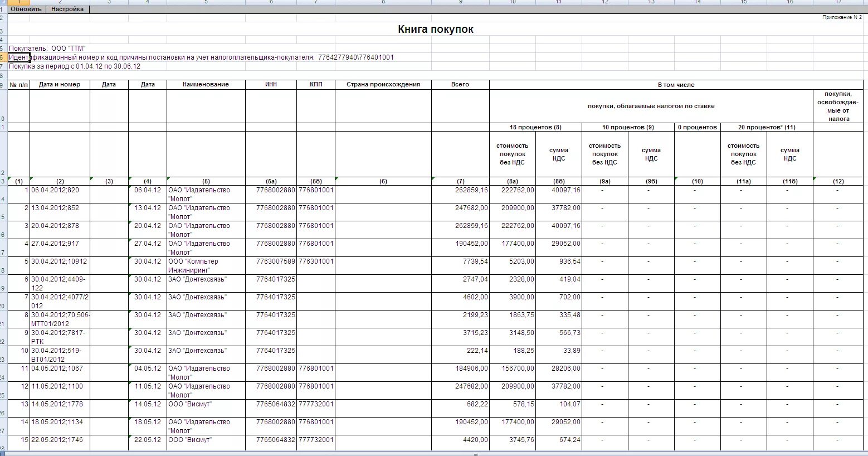Click the В том числе header cell
868x456 pixels.
(676, 85)
